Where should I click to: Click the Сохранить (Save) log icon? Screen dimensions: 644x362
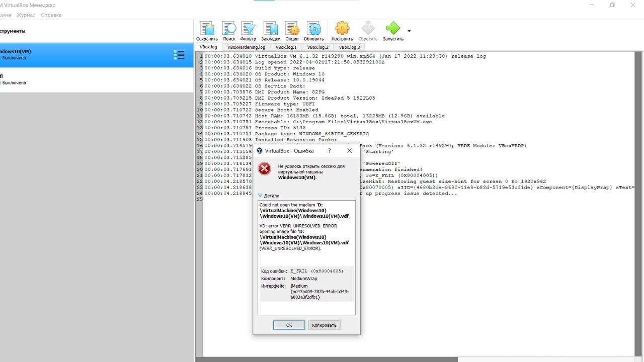coord(207,31)
